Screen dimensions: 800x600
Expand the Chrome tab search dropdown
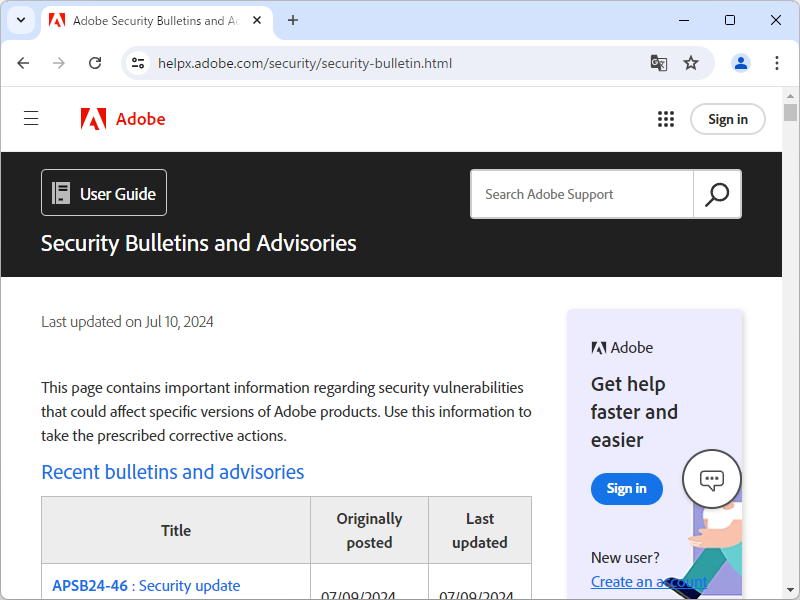(20, 20)
